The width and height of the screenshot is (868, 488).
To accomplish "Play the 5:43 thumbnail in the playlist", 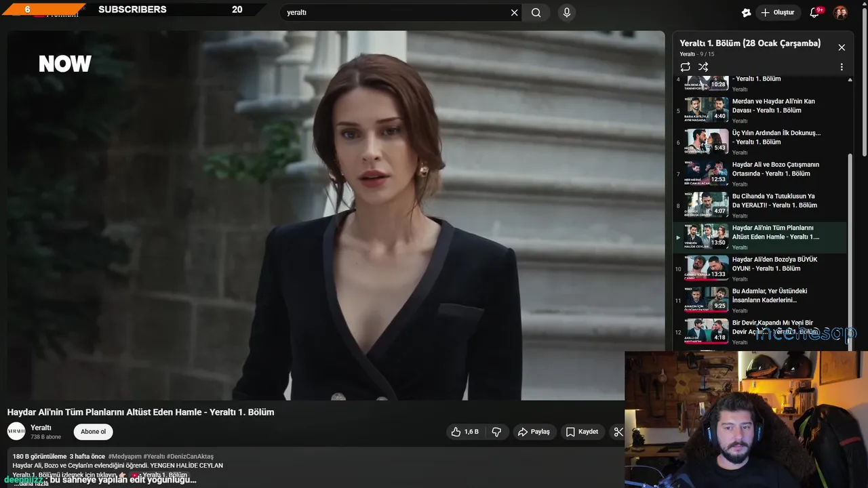I will click(x=707, y=142).
